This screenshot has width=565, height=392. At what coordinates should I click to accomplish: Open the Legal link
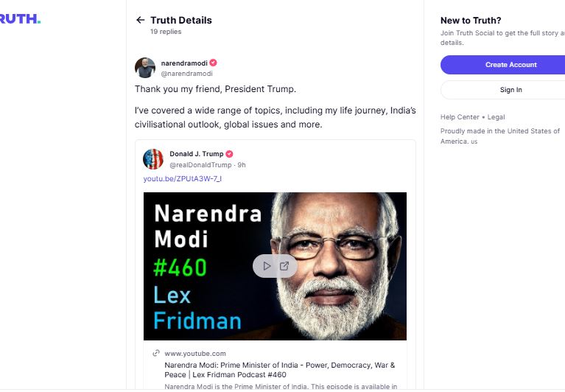[x=496, y=117]
